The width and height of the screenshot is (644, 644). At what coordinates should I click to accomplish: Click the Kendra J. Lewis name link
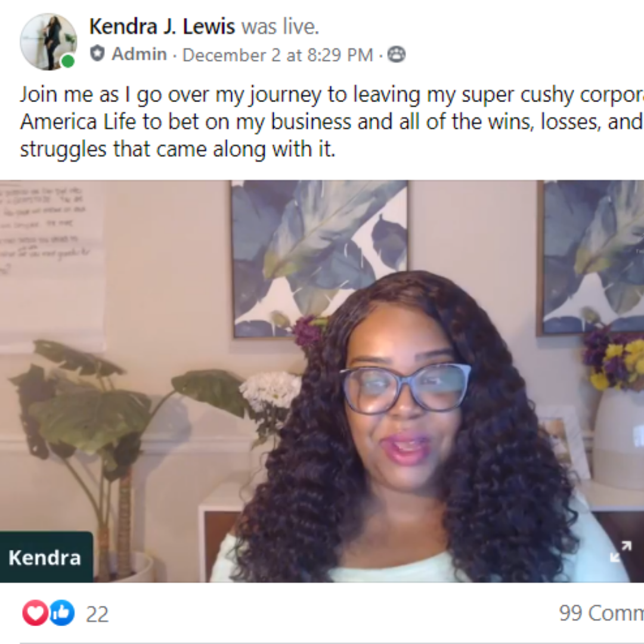pyautogui.click(x=162, y=27)
